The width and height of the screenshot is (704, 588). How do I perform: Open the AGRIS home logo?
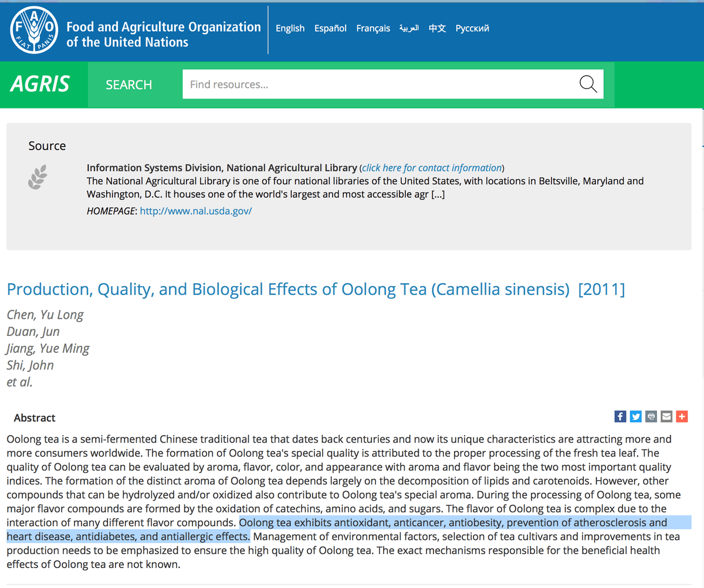pos(40,84)
